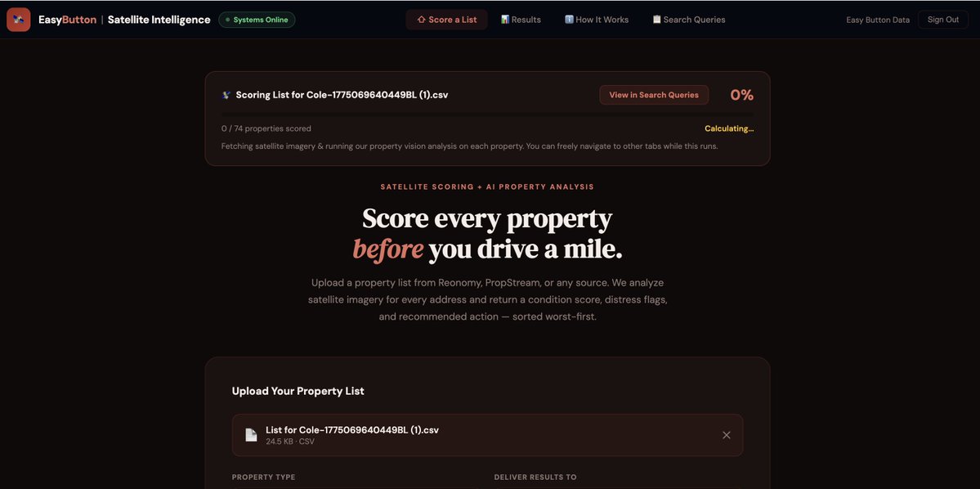980x489 pixels.
Task: Click the bar chart icon on Results tab
Action: click(505, 20)
